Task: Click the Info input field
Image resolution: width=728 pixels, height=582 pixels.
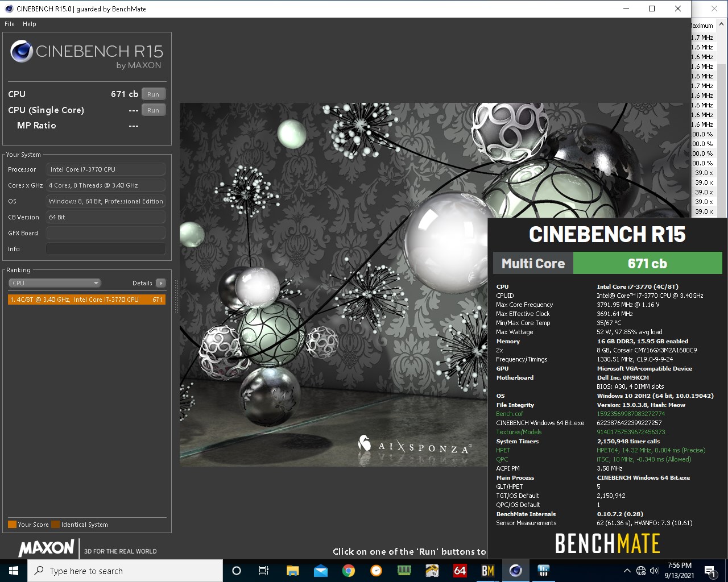Action: [106, 249]
